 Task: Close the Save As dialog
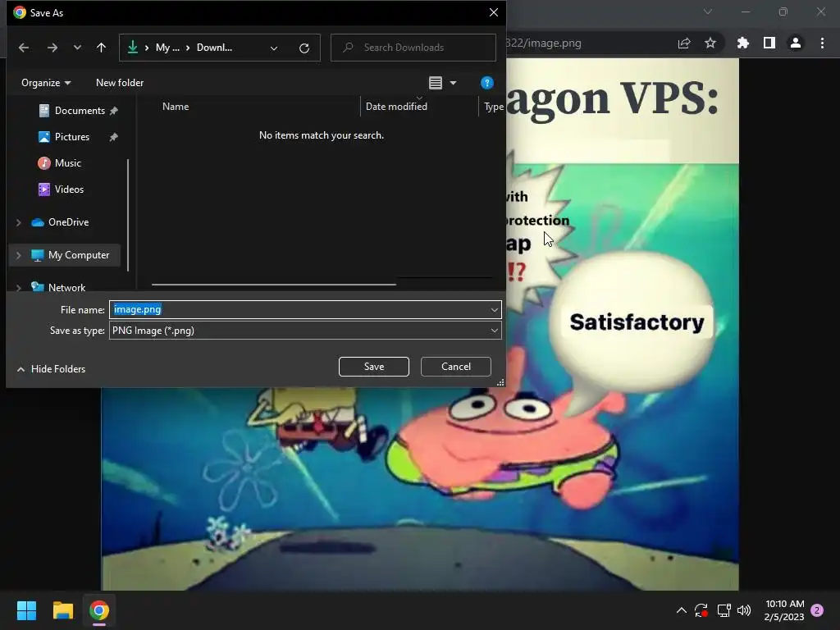(493, 12)
